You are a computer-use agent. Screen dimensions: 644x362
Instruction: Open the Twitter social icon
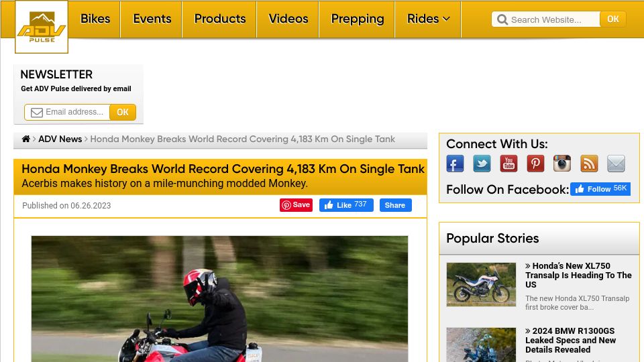click(x=482, y=164)
